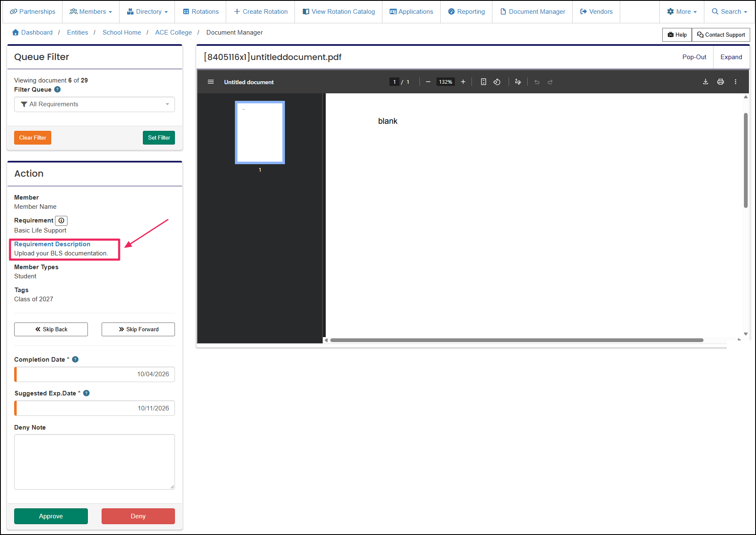Open the Partnerships menu item
The image size is (756, 535).
click(32, 12)
